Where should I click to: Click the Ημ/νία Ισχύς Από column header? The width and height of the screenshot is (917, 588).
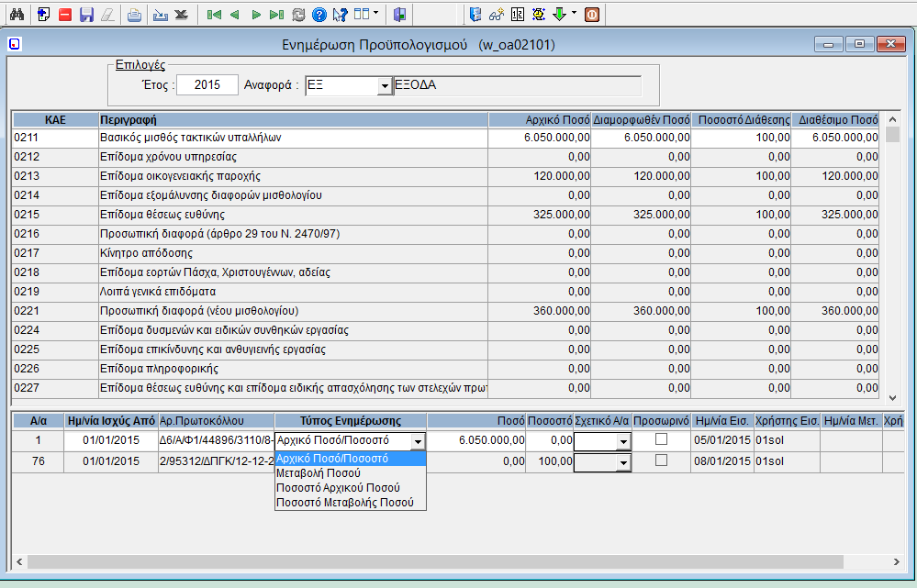click(x=111, y=421)
